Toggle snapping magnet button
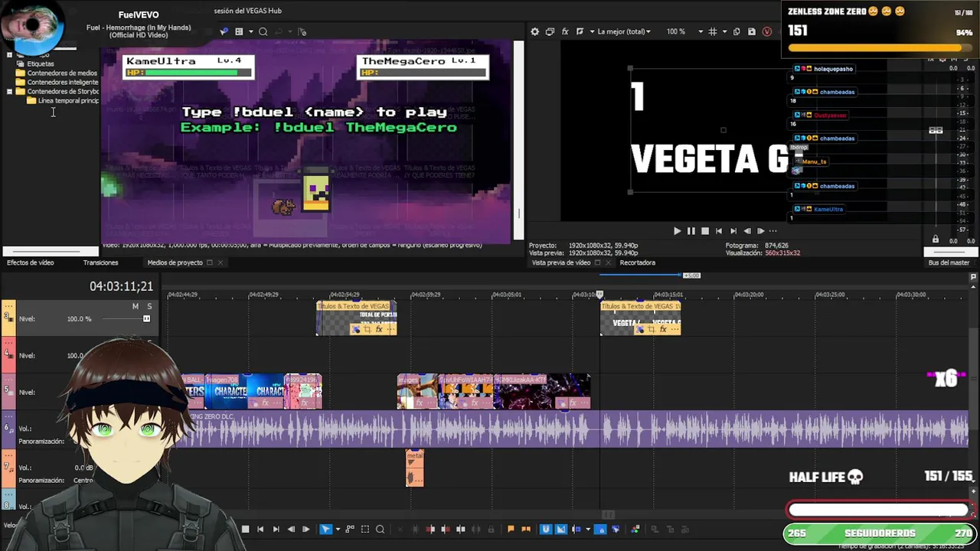 pos(545,529)
